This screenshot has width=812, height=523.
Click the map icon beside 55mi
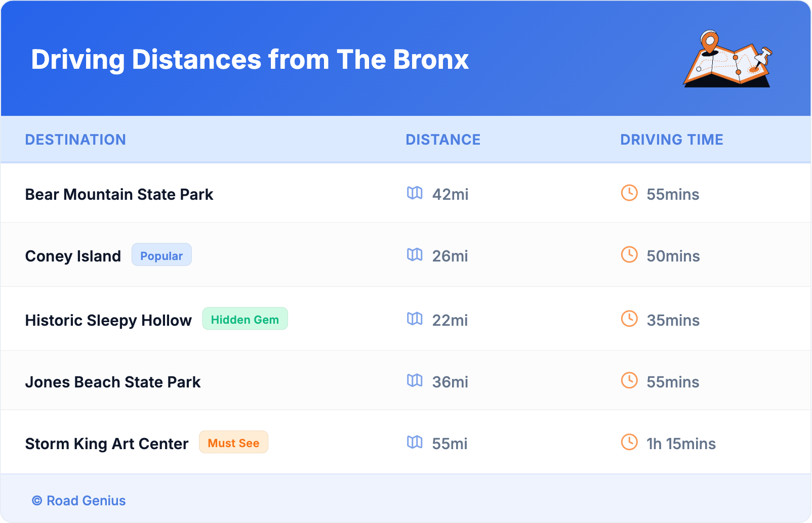(x=415, y=442)
